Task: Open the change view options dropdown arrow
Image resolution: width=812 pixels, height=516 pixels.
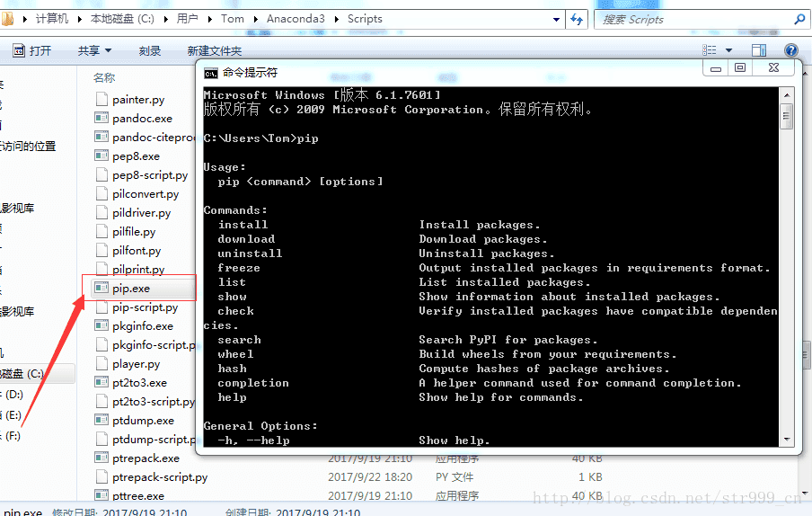Action: click(729, 51)
